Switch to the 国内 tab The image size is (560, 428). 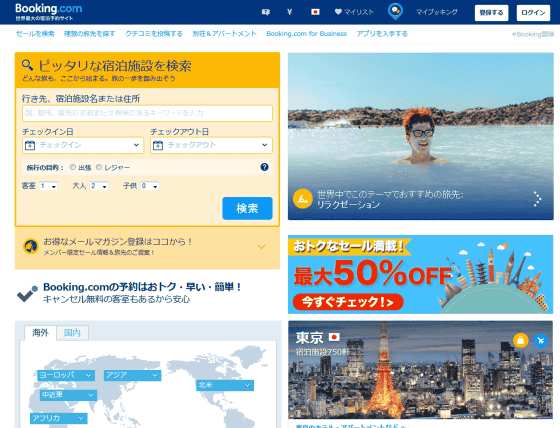coord(72,333)
